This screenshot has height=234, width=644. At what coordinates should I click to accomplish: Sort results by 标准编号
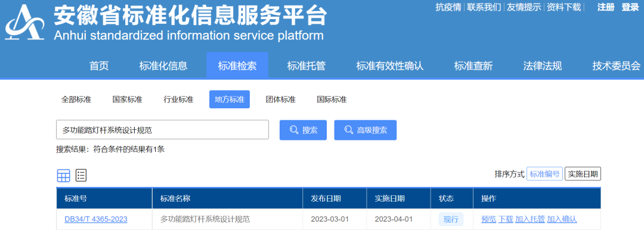[x=544, y=174]
